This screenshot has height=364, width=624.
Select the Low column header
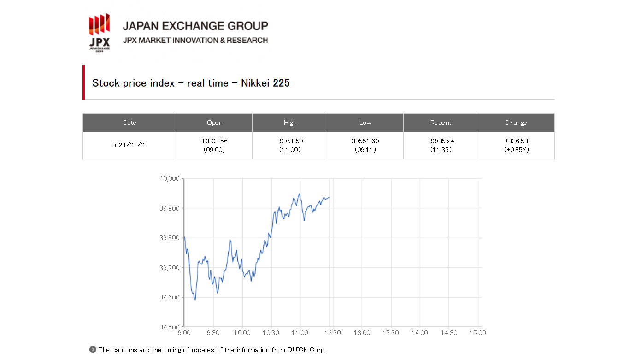point(365,123)
